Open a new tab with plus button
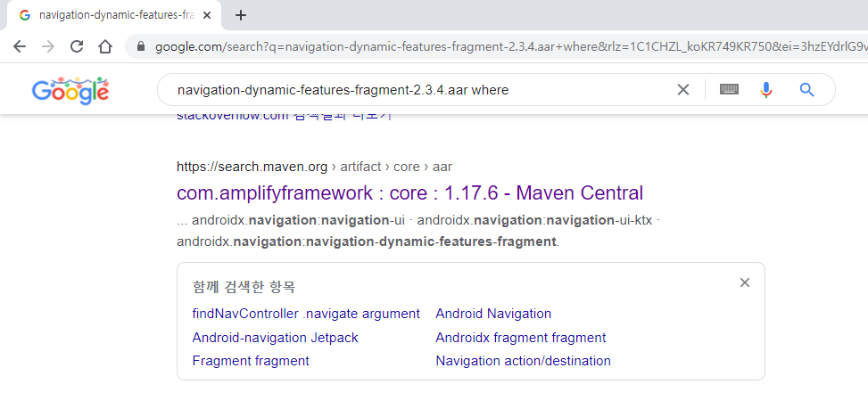 240,15
